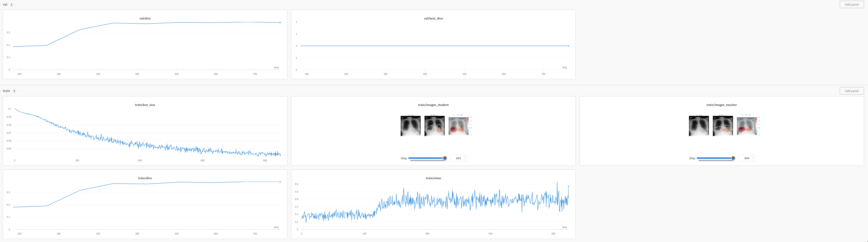Collapse the train section

coord(1,91)
